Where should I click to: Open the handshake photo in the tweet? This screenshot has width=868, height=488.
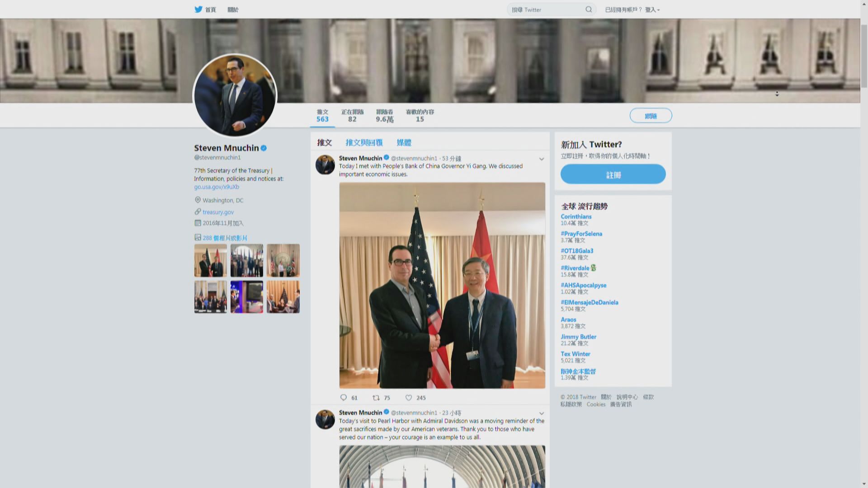tap(442, 285)
